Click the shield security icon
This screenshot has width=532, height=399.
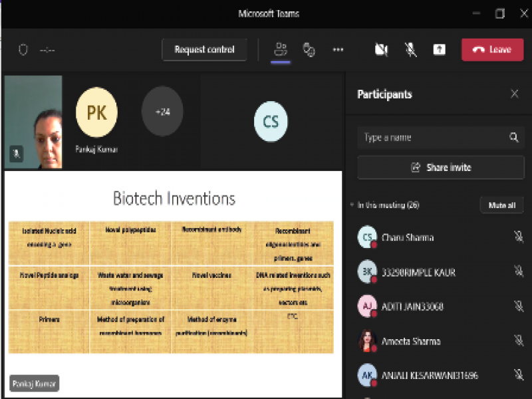point(23,50)
